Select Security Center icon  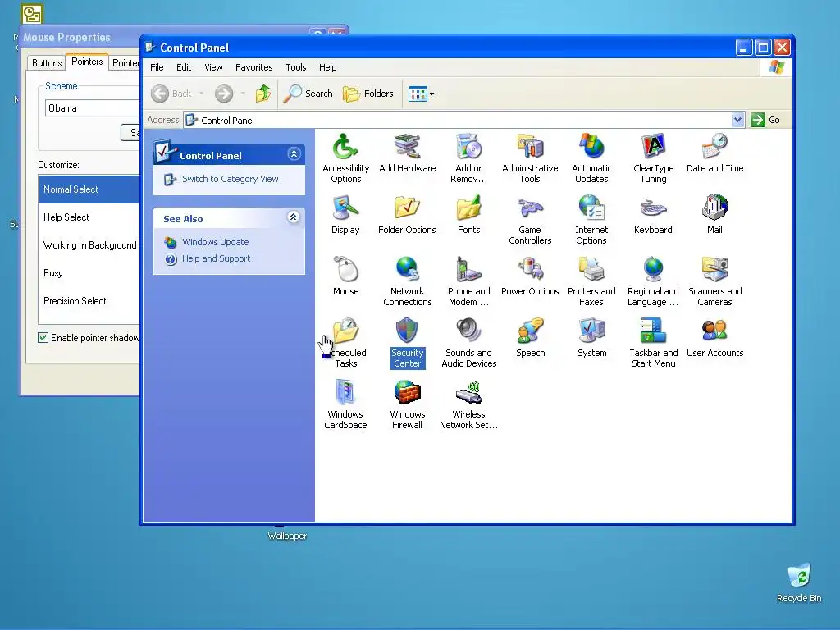coord(407,344)
